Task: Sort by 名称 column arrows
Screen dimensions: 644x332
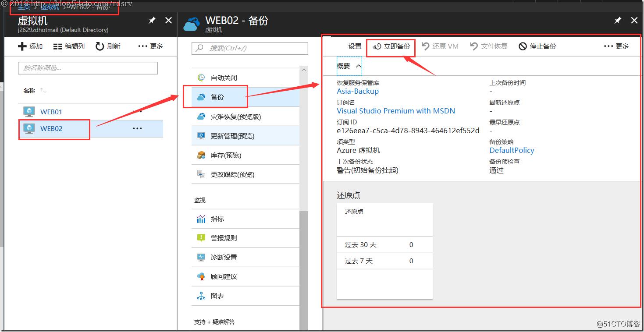Action: [43, 91]
